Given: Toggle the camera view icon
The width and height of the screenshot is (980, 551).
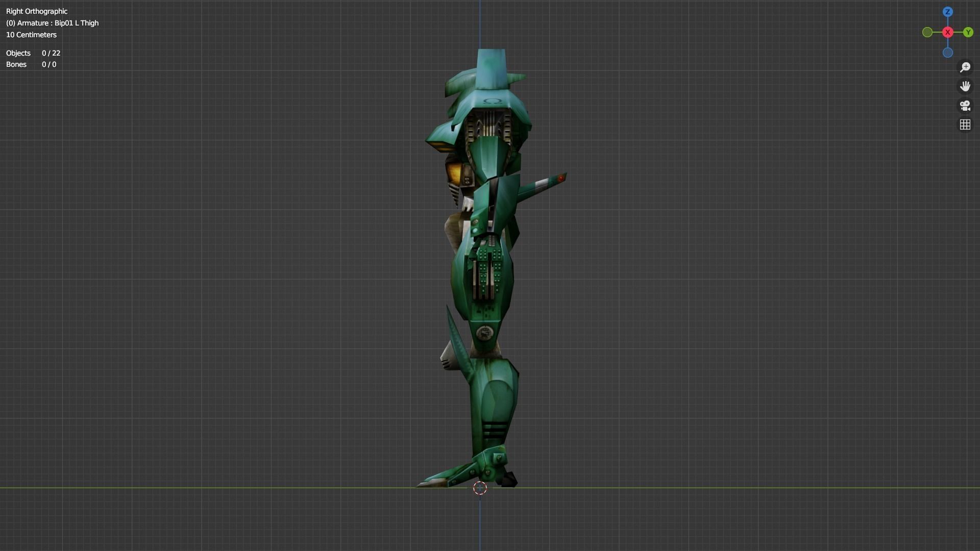Looking at the screenshot, I should tap(965, 106).
